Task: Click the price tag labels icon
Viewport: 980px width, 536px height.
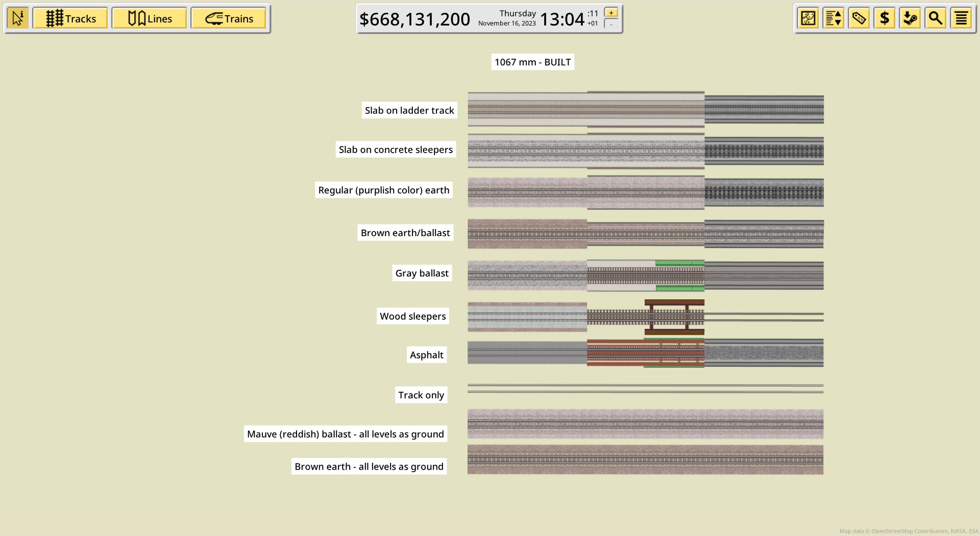Action: (859, 18)
